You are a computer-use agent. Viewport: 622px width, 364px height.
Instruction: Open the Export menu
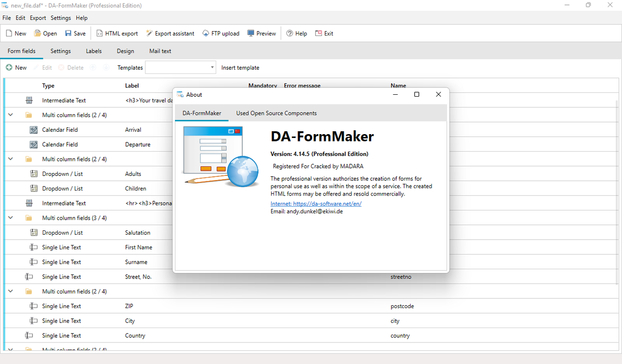(x=38, y=18)
